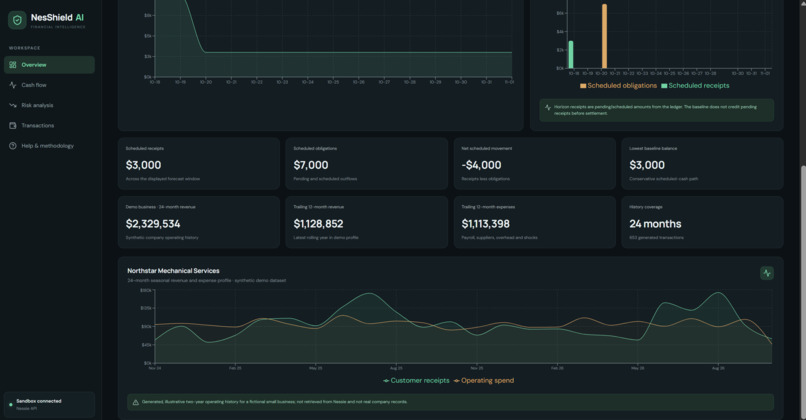Click the $1,128,852 trailing revenue value
806x420 pixels.
tap(318, 224)
